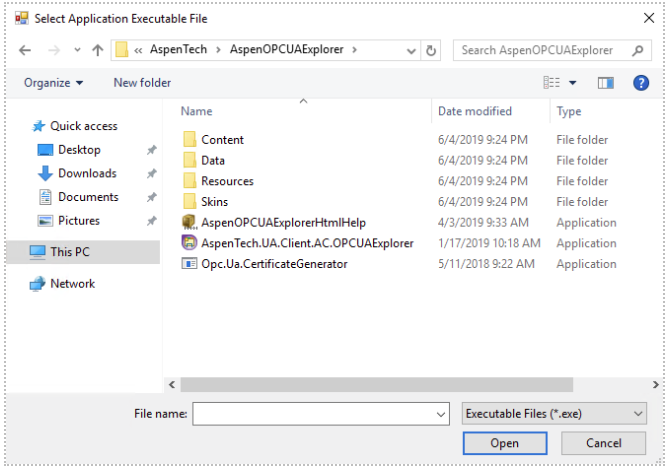The width and height of the screenshot is (667, 470).
Task: Toggle the preview pane
Action: (605, 83)
